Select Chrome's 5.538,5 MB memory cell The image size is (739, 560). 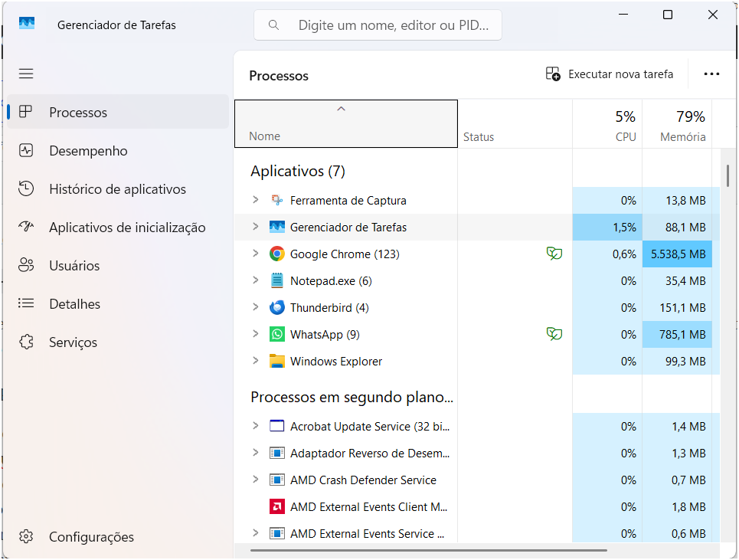point(677,254)
